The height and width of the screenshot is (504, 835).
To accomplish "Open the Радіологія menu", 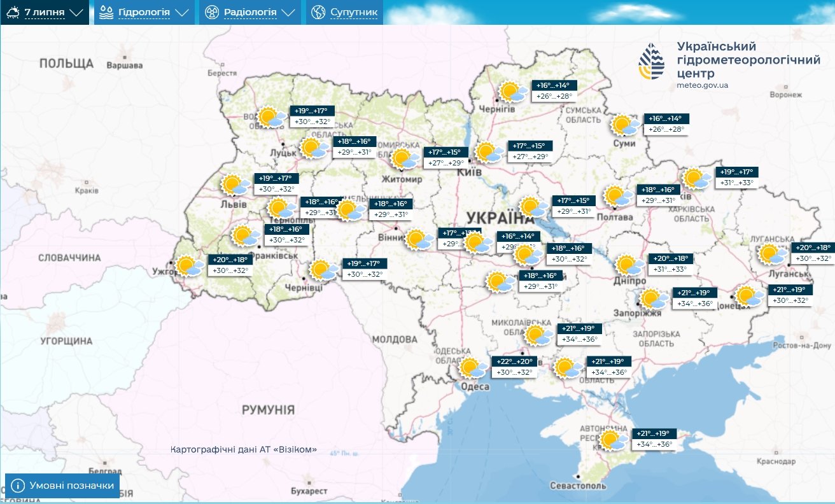I will (250, 12).
